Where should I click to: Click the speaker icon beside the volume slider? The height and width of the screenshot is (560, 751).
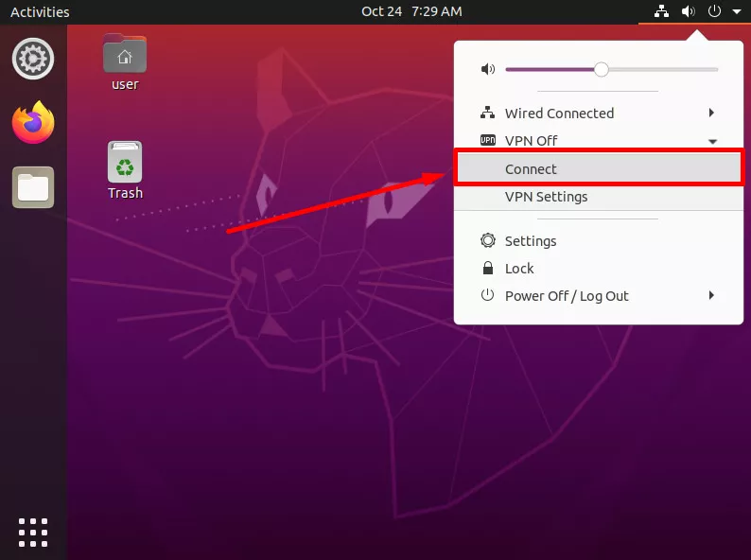tap(487, 69)
